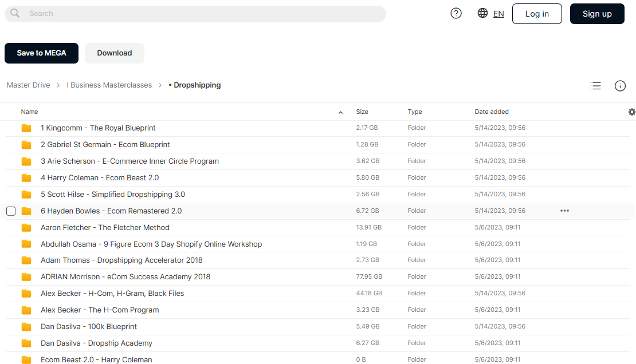Select 4 Harry Coleman - Ecom Beast 2.0
This screenshot has width=636, height=364.
(100, 178)
